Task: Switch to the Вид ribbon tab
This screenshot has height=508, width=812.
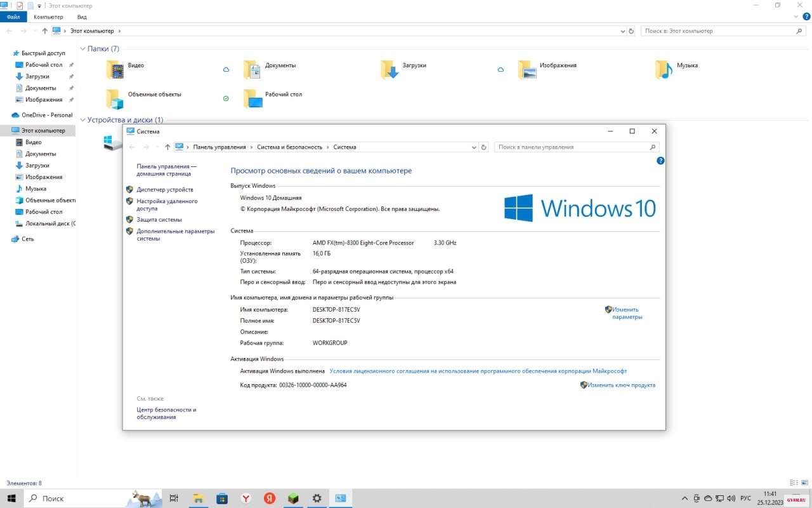Action: point(82,17)
